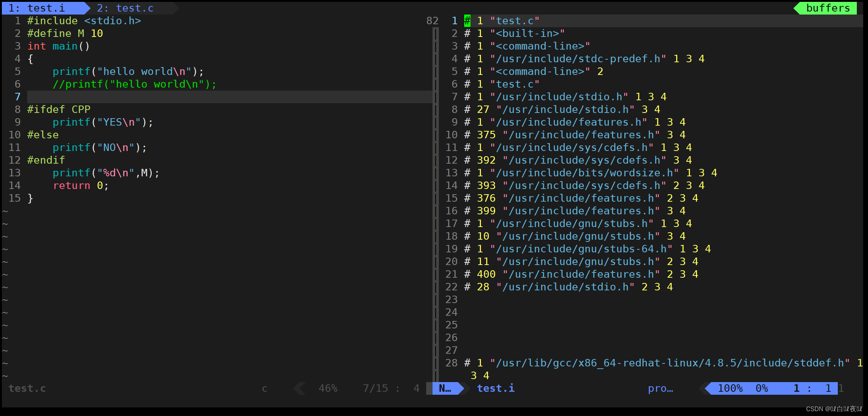Click test.c filename in left statusline
868x416 pixels.
[27, 388]
